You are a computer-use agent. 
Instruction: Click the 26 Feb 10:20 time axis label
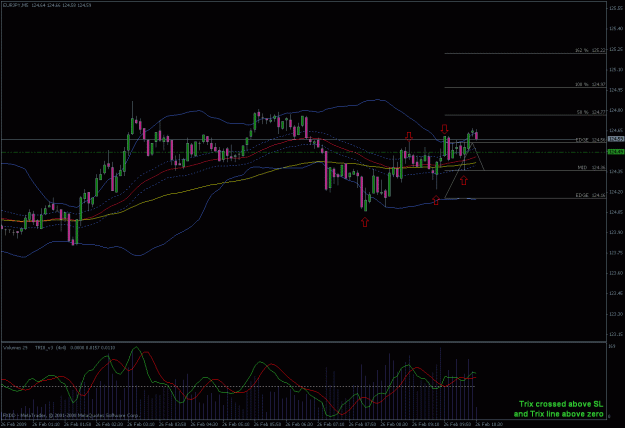pyautogui.click(x=487, y=424)
